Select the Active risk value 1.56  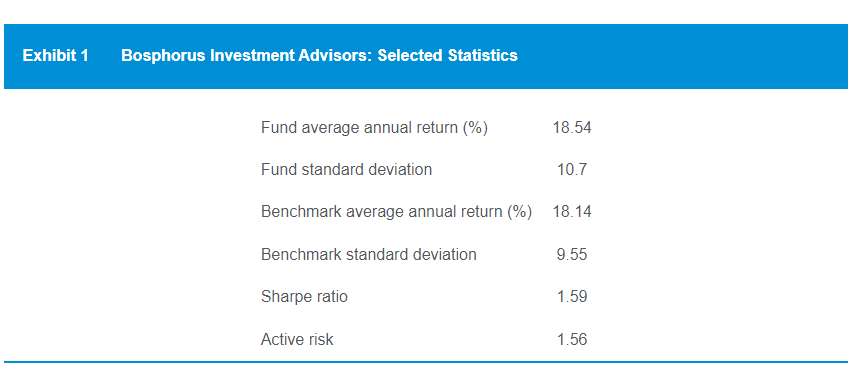tap(572, 339)
